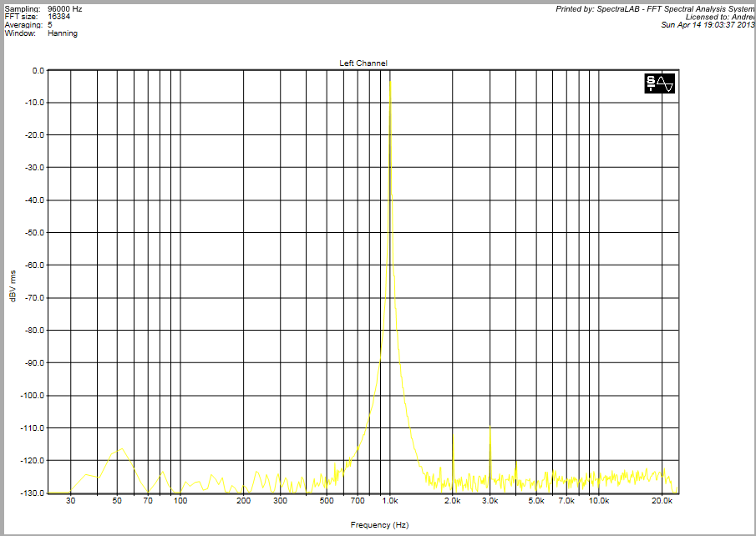The image size is (756, 536).
Task: Click the "-50.0" dBV axis tick label
Action: click(x=35, y=232)
